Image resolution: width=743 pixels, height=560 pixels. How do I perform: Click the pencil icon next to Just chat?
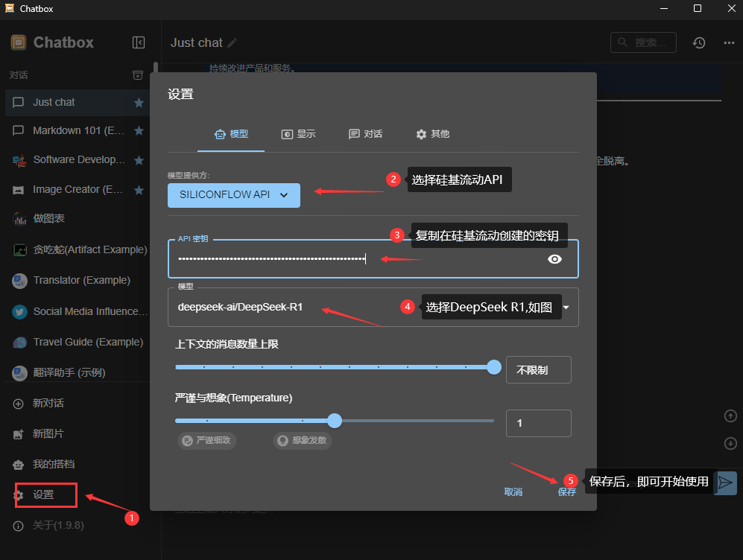233,43
